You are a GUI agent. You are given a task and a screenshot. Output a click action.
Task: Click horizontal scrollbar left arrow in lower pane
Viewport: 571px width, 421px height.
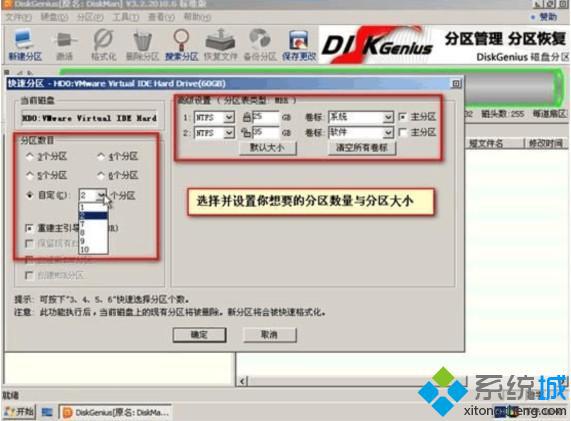point(243,381)
